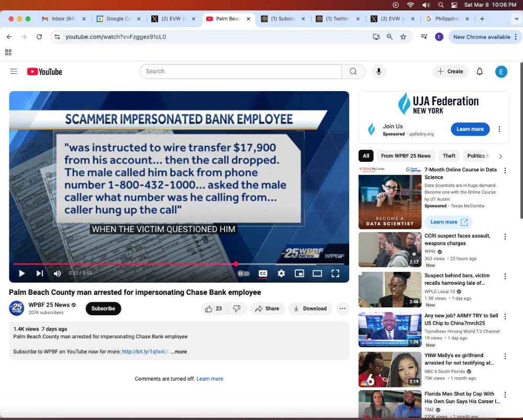
Task: Enable theater mode in player
Action: click(x=317, y=273)
